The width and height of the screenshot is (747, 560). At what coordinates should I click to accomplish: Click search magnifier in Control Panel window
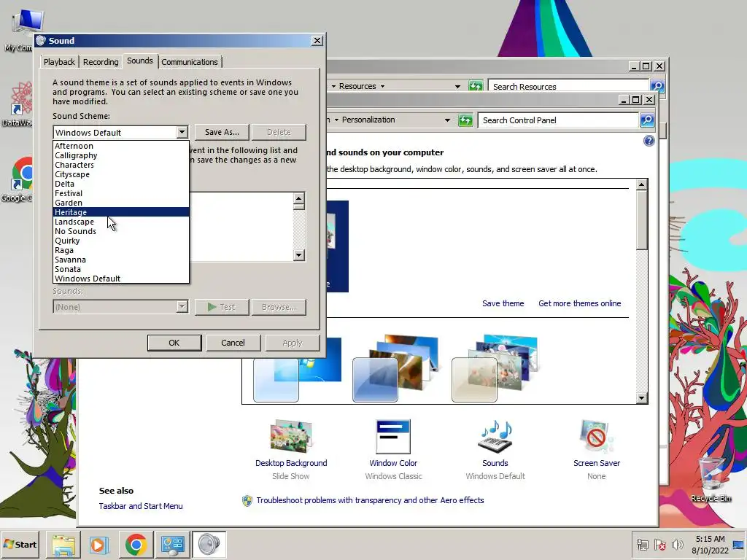coord(647,120)
